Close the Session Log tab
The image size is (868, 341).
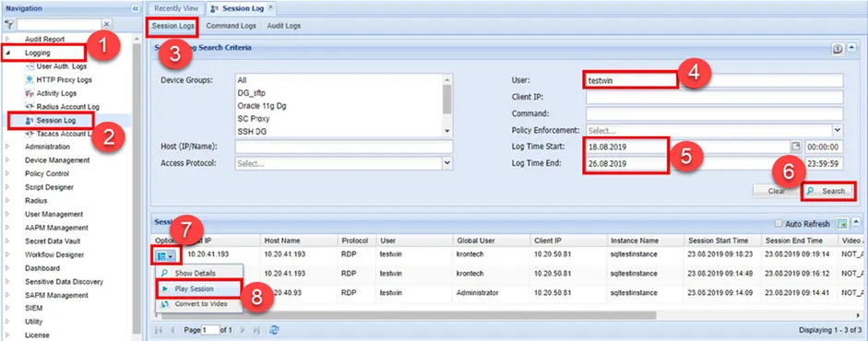[x=270, y=8]
